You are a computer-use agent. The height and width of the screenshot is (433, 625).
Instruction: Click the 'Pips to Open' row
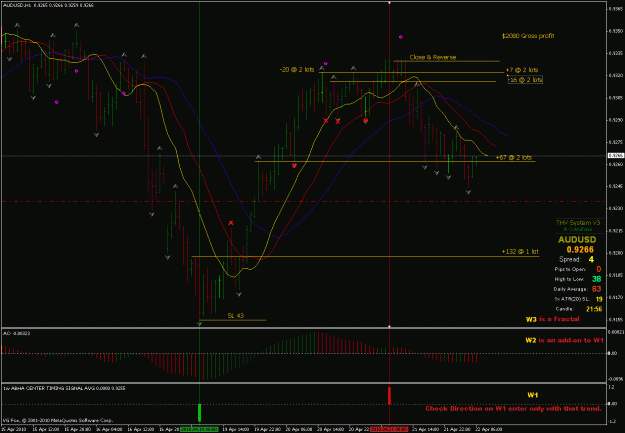578,270
